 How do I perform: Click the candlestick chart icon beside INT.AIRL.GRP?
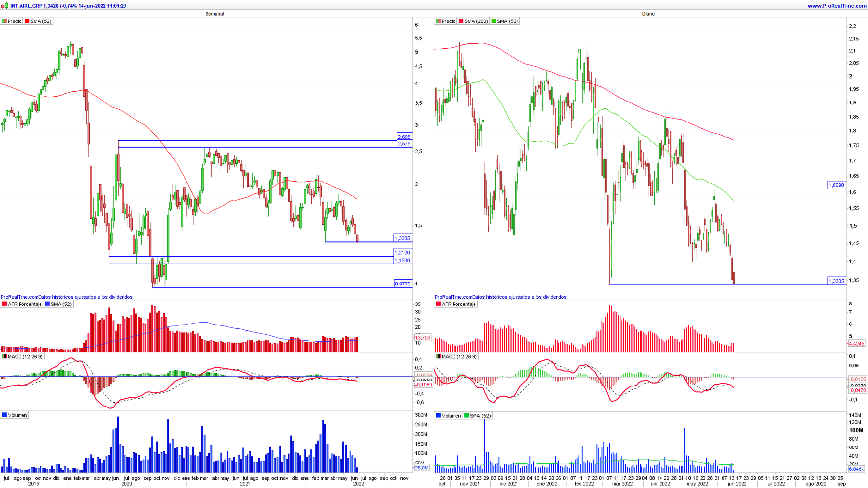coord(5,6)
